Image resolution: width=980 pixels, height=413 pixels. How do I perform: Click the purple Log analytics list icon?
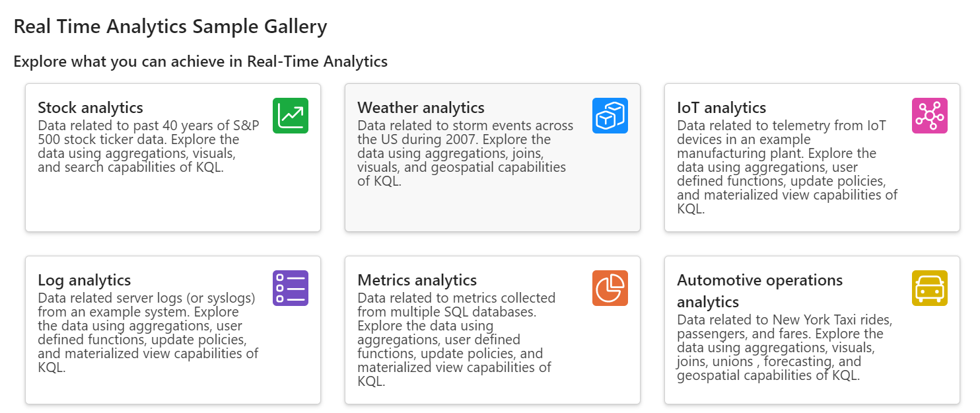click(291, 288)
